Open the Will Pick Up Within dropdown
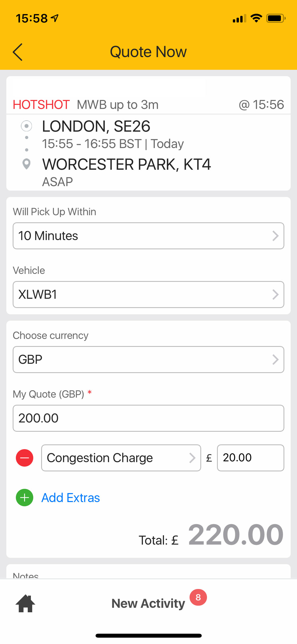The height and width of the screenshot is (644, 297). click(148, 236)
